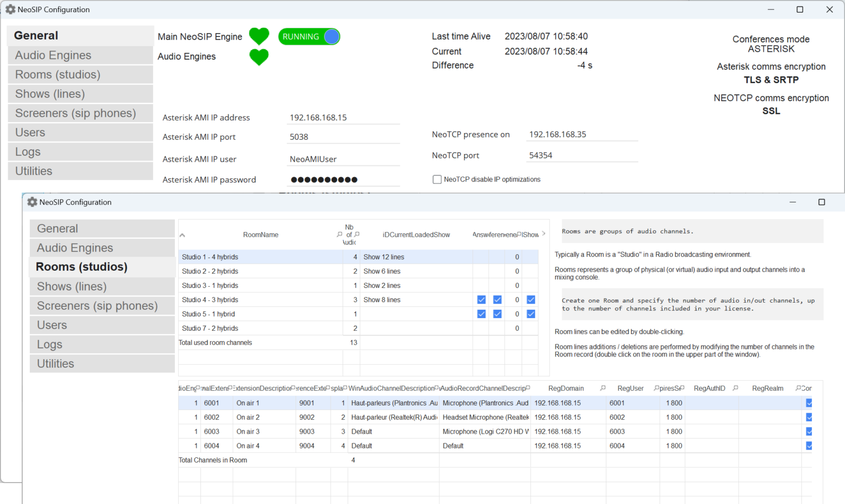Click the search icon in RegAuthID column header
Viewport: 845px width, 504px height.
point(736,388)
